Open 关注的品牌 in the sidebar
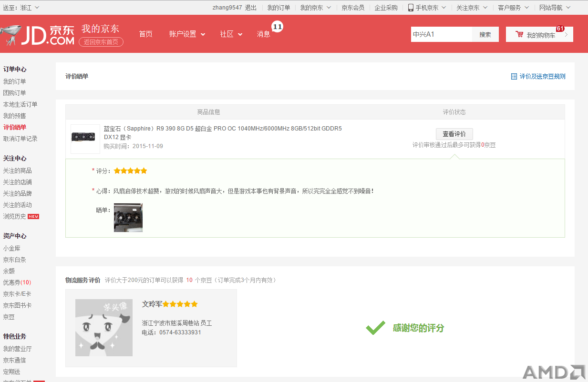Screen dimensions: 588x382 17,193
